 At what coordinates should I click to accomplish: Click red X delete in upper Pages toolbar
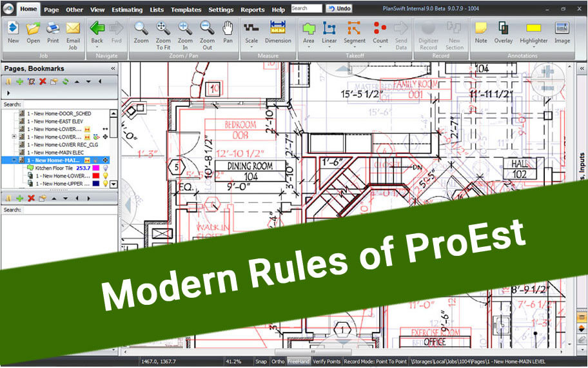tap(43, 81)
